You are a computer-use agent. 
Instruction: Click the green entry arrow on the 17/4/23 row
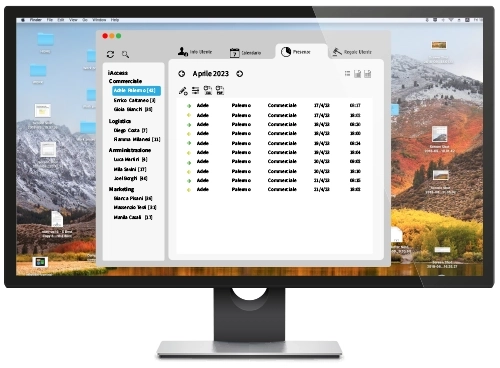tap(189, 106)
